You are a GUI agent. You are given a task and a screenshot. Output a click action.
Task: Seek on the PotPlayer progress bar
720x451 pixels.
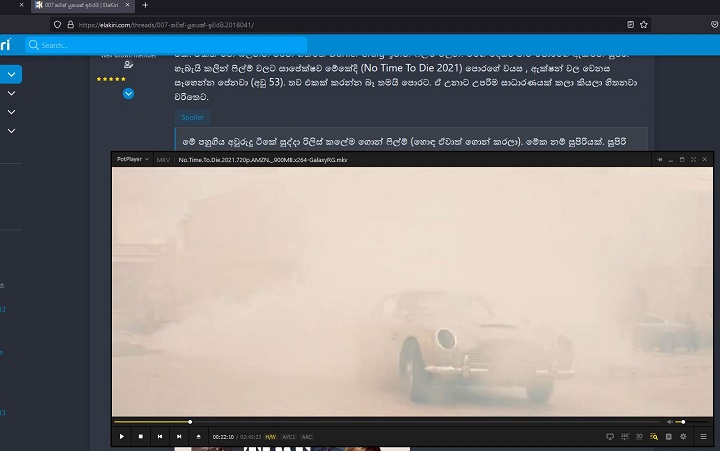pos(387,422)
